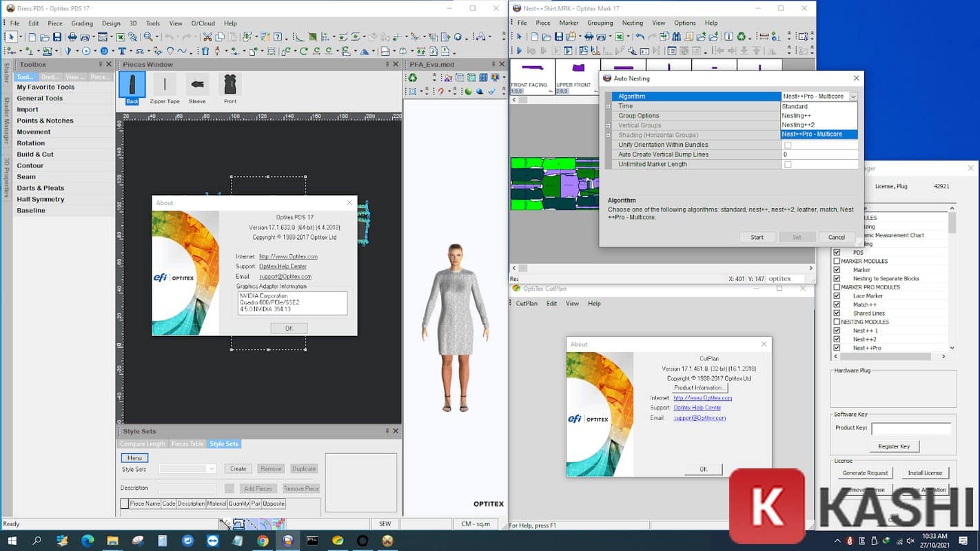This screenshot has height=551, width=980.
Task: Select the Text tool icon in PDS toolbar
Action: click(x=122, y=51)
